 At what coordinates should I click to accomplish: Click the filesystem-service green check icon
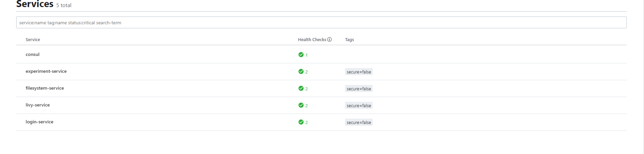coord(301,88)
